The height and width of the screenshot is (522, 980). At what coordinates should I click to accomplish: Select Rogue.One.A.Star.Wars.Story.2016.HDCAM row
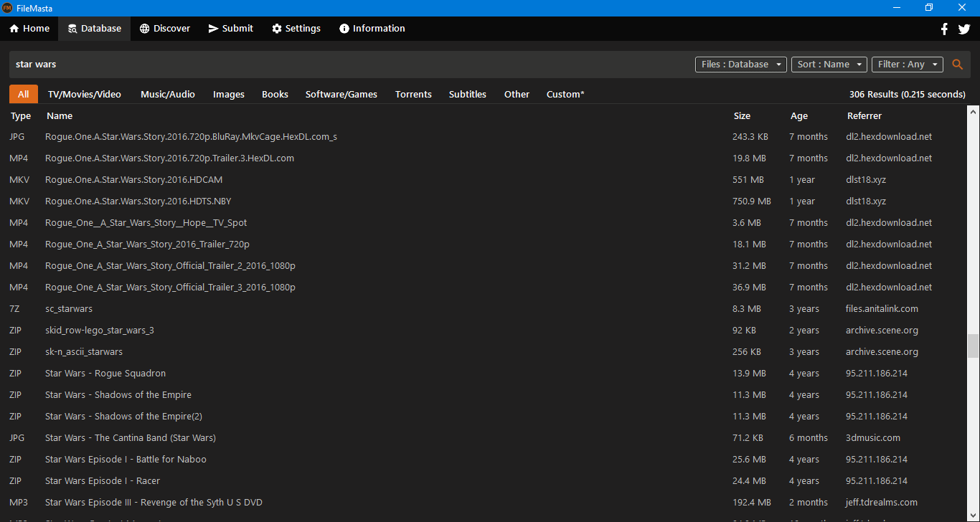click(x=484, y=180)
